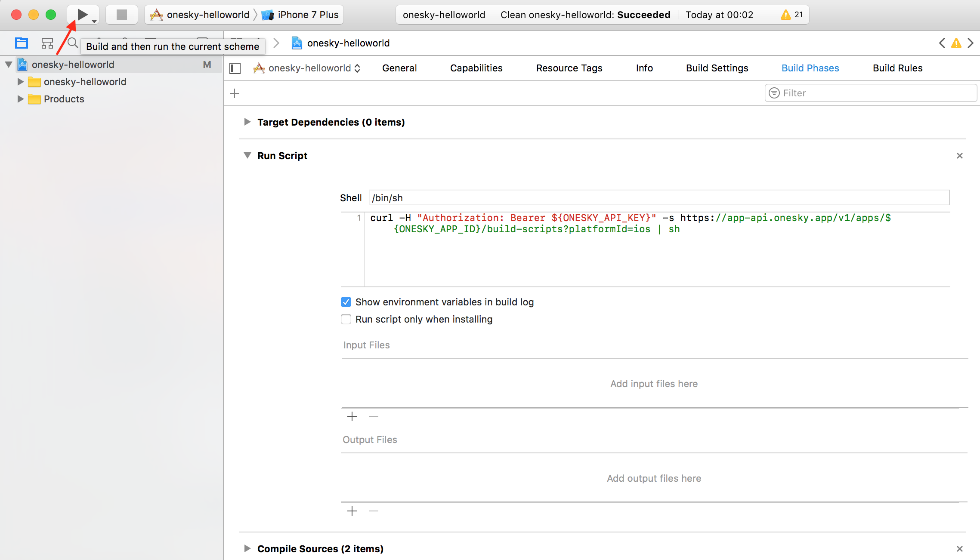Click 'Add output files here' placeholder
Image resolution: width=980 pixels, height=560 pixels.
(x=654, y=478)
